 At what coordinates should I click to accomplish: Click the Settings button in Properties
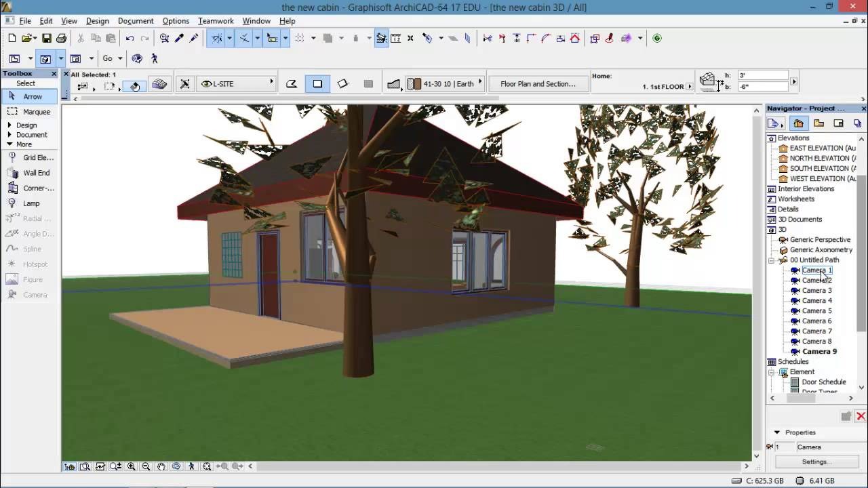coord(816,462)
